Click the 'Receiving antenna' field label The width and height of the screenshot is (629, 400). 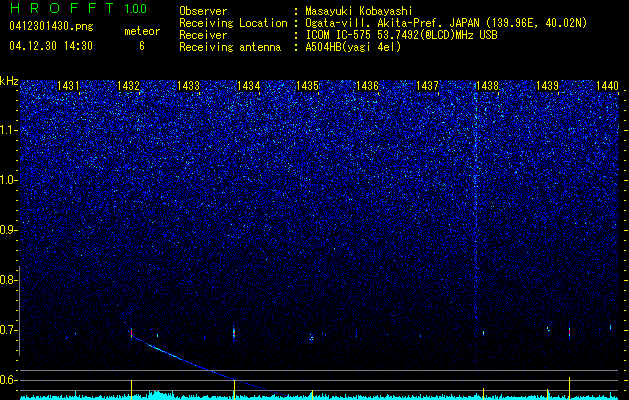[230, 47]
